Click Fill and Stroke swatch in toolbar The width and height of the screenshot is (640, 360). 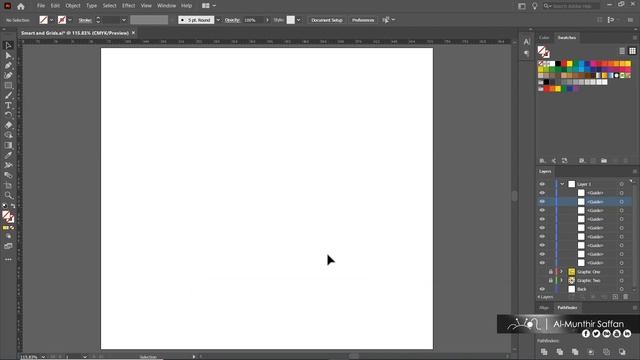(x=8, y=217)
